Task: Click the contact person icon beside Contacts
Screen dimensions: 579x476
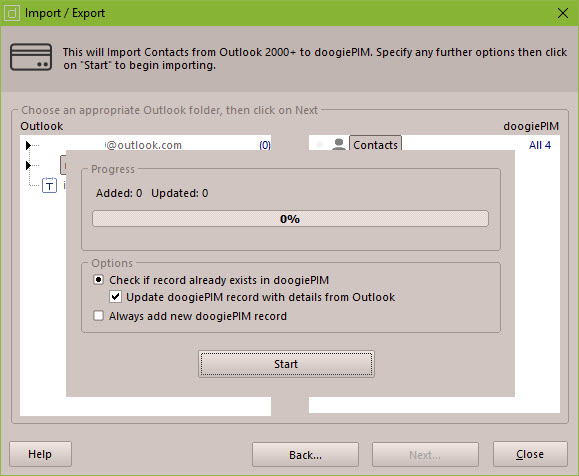Action: 339,144
